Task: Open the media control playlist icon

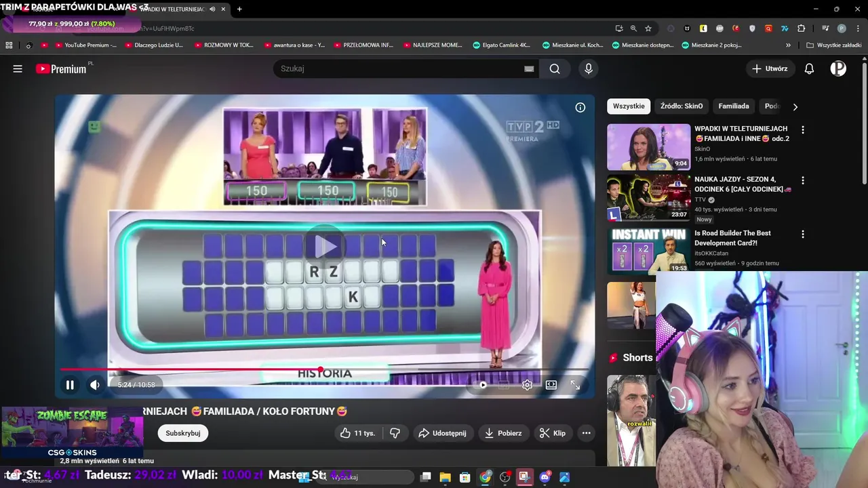Action: click(825, 28)
